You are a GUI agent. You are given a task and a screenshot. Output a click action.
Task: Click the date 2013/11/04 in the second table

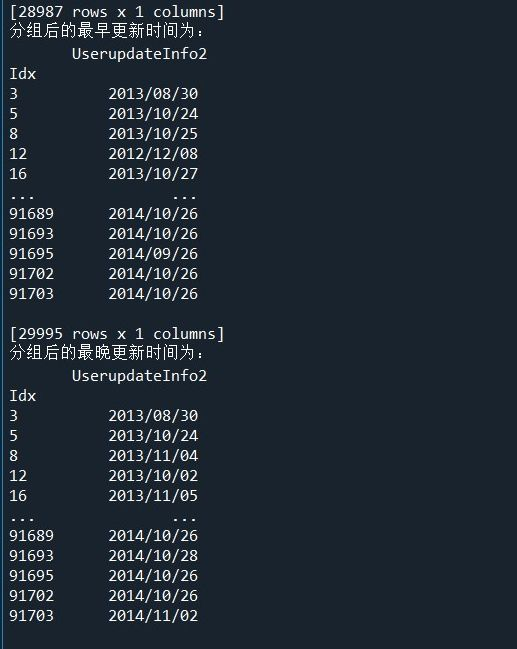(x=153, y=456)
